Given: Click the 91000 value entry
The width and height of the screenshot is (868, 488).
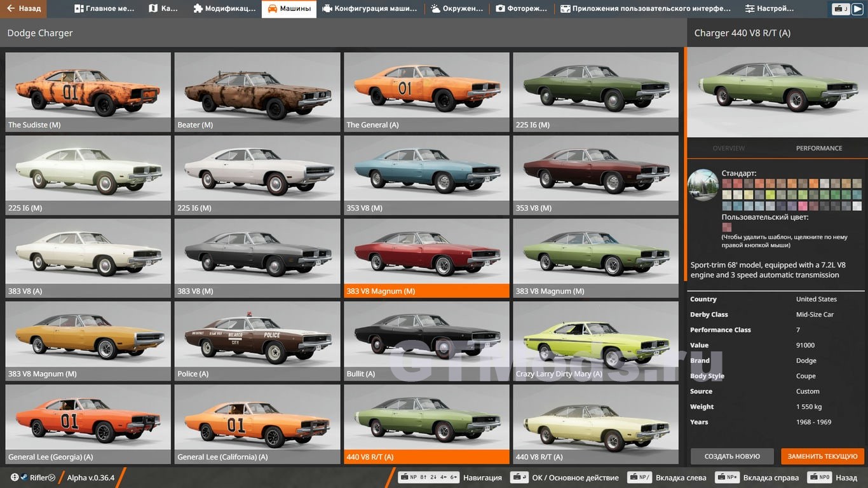Looking at the screenshot, I should pyautogui.click(x=805, y=345).
